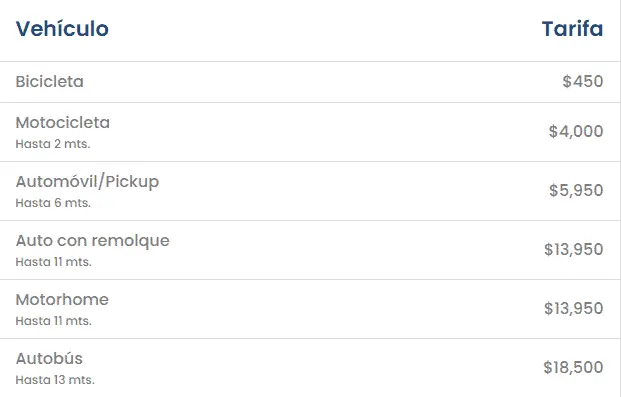Select the Motorhome vehicle label
The height and width of the screenshot is (397, 621).
point(62,300)
